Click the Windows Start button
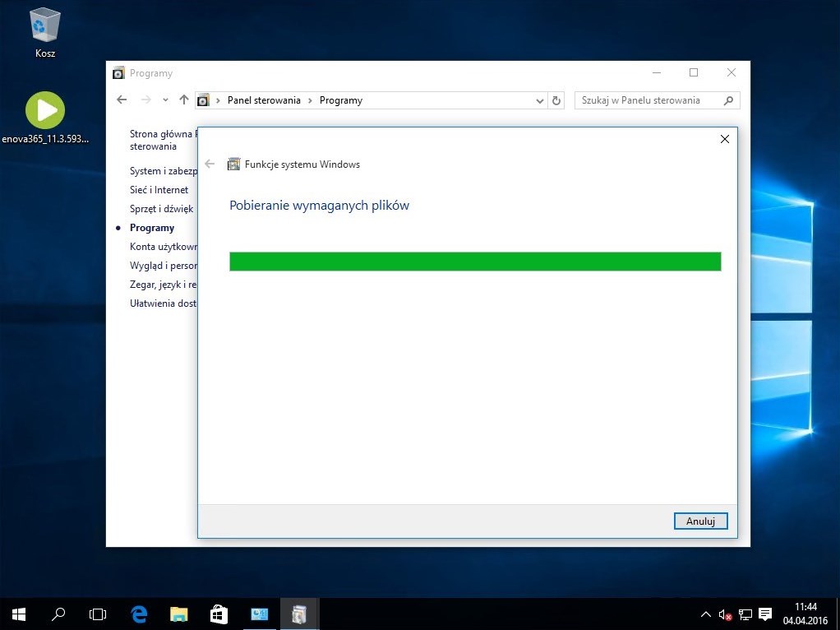The height and width of the screenshot is (630, 840). coord(19,614)
